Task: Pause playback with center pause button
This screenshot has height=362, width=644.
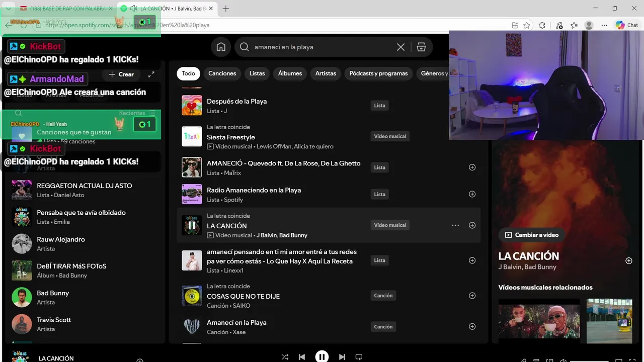Action: pyautogui.click(x=322, y=356)
